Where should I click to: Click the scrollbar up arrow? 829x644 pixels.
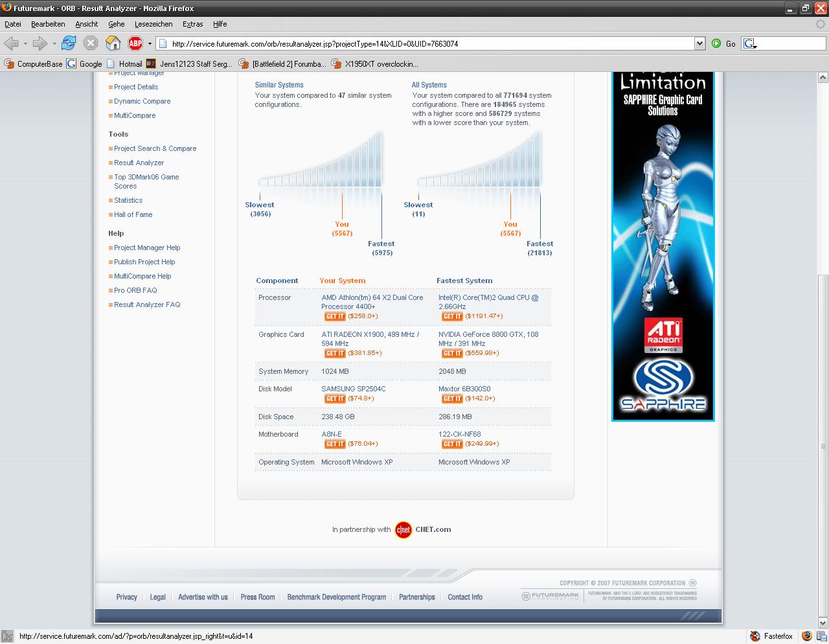823,77
